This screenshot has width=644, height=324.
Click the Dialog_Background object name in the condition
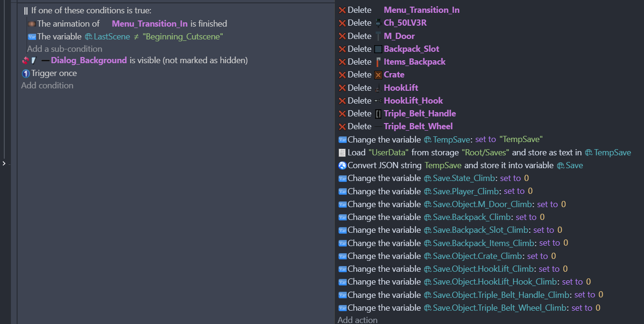point(89,60)
